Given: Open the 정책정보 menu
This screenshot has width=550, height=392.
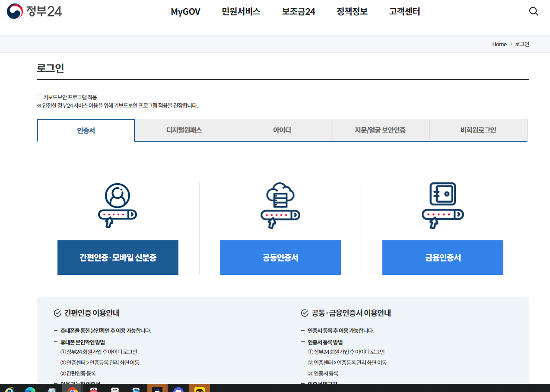Looking at the screenshot, I should [x=352, y=12].
